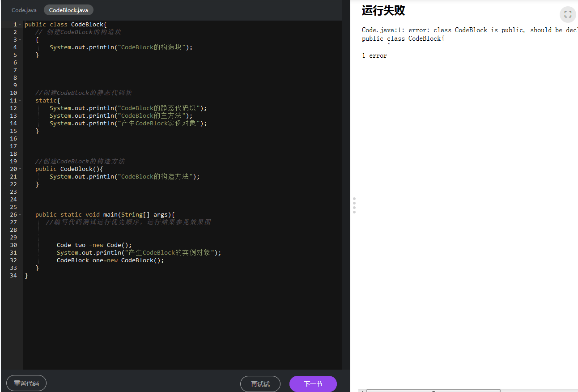Collapse the static block fold on line 11

(x=20, y=101)
